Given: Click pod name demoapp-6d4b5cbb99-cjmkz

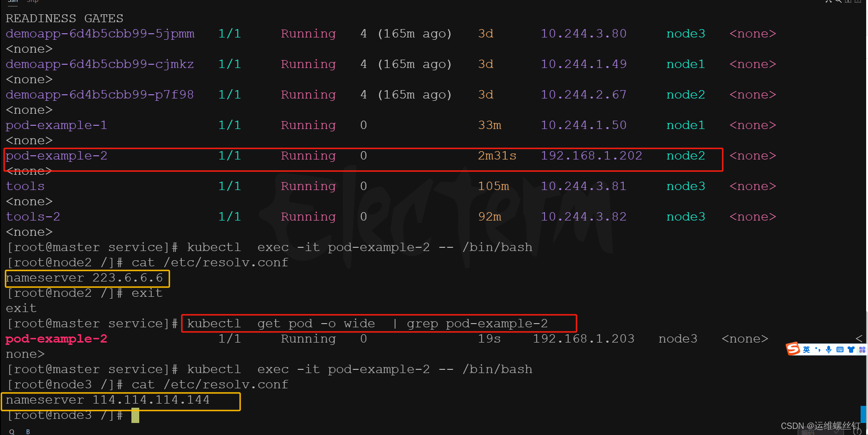Looking at the screenshot, I should (99, 64).
